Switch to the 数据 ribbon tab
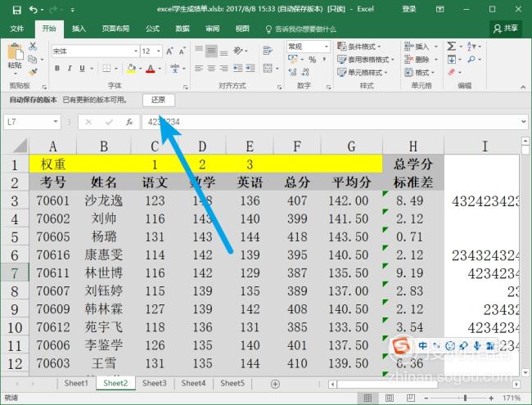532x405 pixels. click(183, 29)
